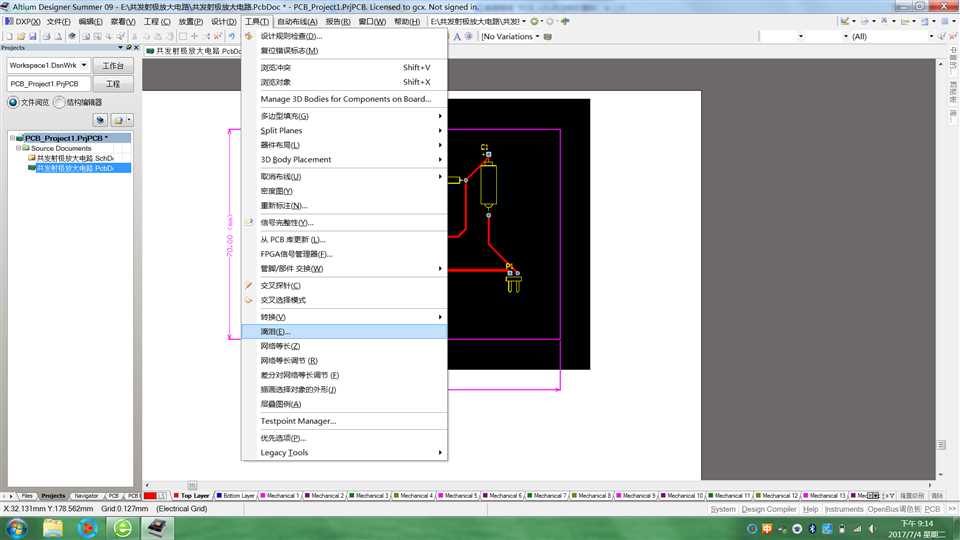Choose Testpoint Manager menu entry

[x=345, y=421]
